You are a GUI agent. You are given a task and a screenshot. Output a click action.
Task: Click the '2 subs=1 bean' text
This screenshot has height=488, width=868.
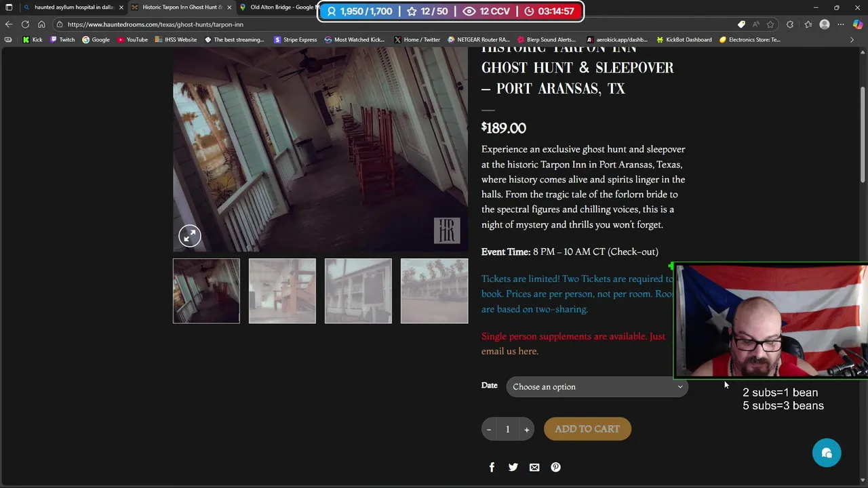(780, 392)
